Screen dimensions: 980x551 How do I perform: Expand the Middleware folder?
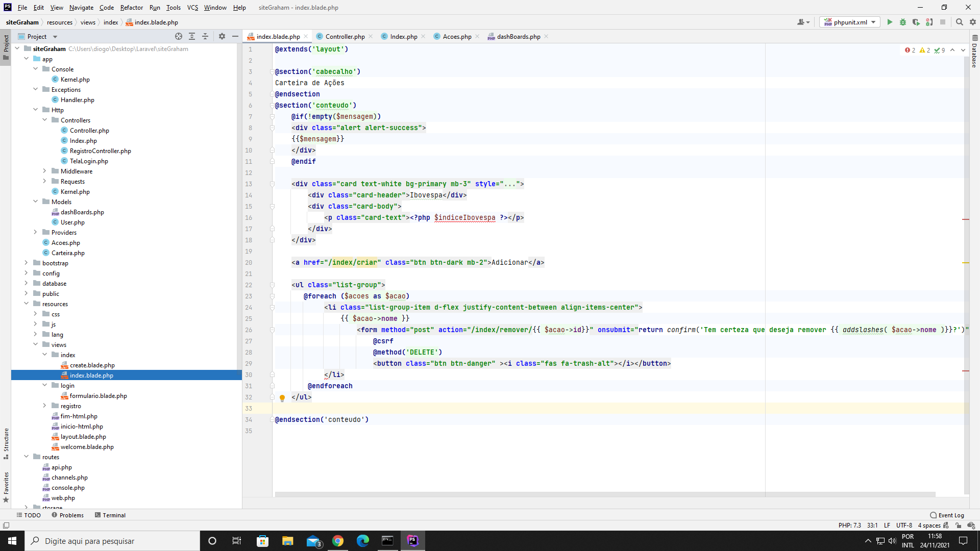(45, 171)
